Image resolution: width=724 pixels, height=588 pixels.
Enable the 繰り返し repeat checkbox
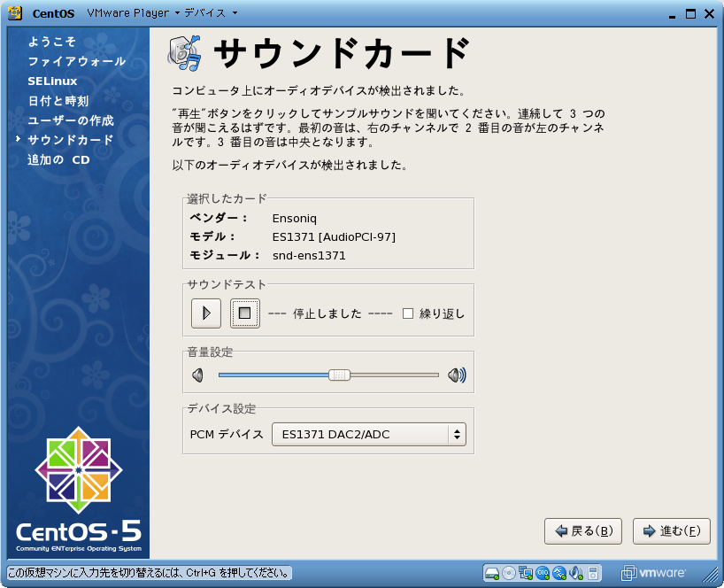coord(408,313)
